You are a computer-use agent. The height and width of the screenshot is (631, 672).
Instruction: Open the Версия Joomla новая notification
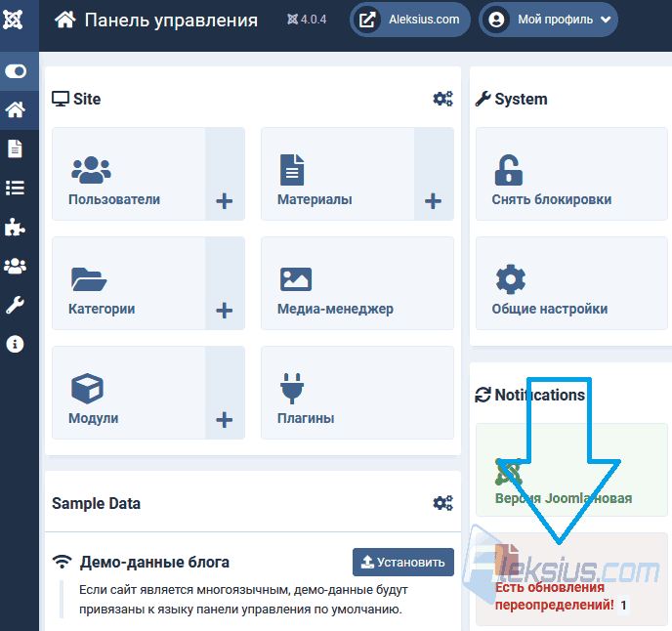(x=571, y=470)
